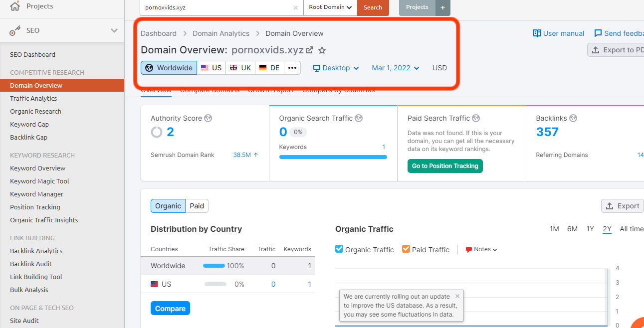
Task: Click the Keywords progress bar
Action: (x=333, y=157)
